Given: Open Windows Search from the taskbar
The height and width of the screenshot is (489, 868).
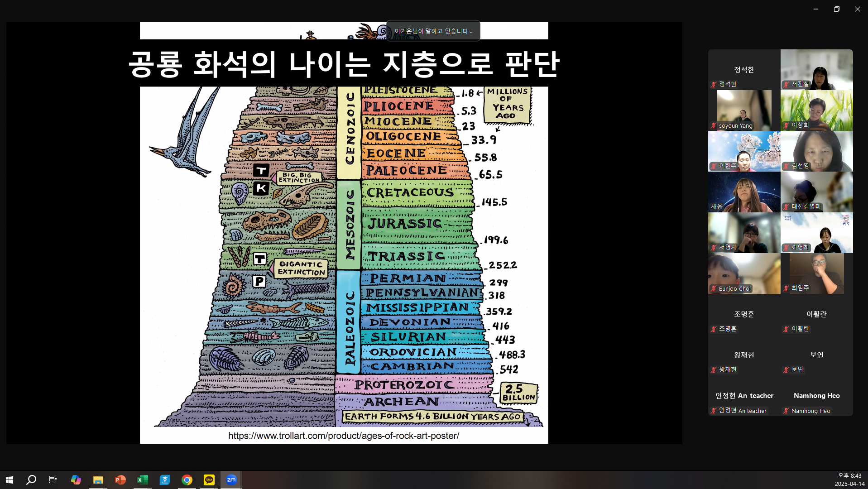Looking at the screenshot, I should tap(31, 480).
